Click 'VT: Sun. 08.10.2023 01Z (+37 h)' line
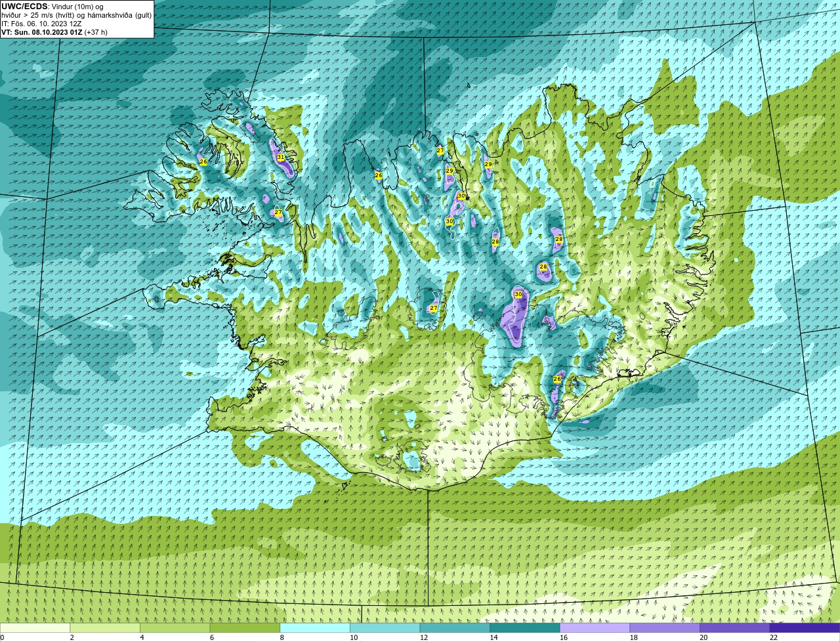The width and height of the screenshot is (840, 642). click(54, 32)
